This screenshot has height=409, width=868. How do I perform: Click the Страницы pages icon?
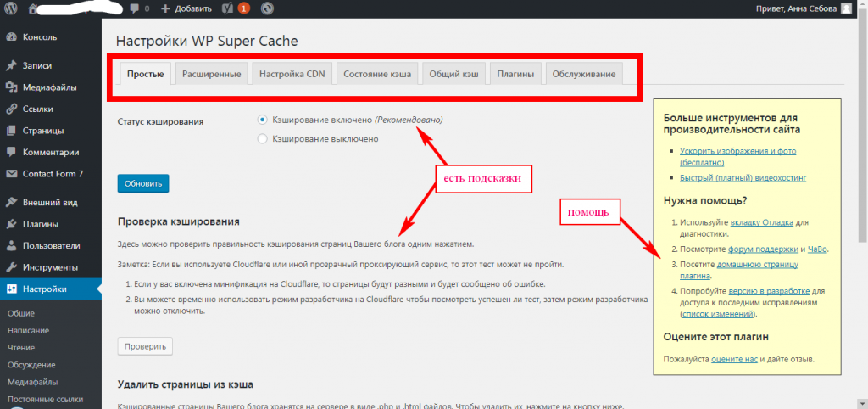(x=11, y=131)
